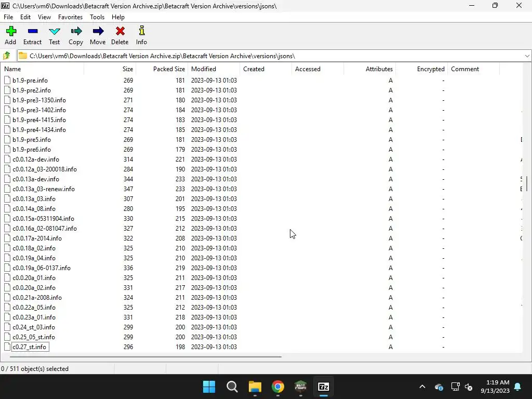
Task: Show hidden tray icons chevron
Action: (422, 387)
